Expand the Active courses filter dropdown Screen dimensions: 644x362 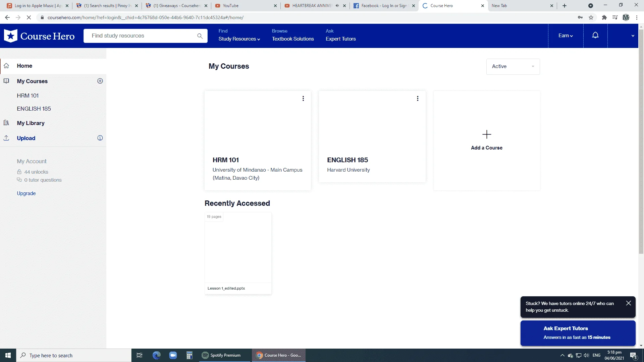tap(513, 66)
